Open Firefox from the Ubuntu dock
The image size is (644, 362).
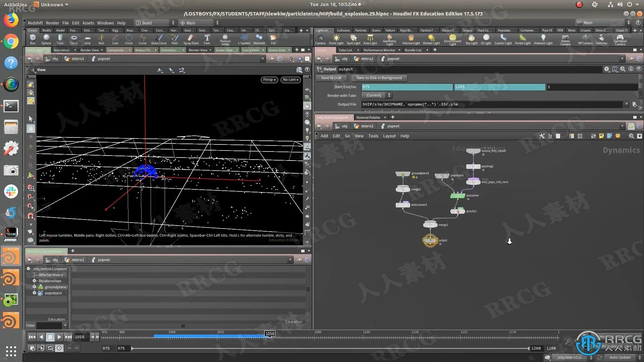(11, 20)
